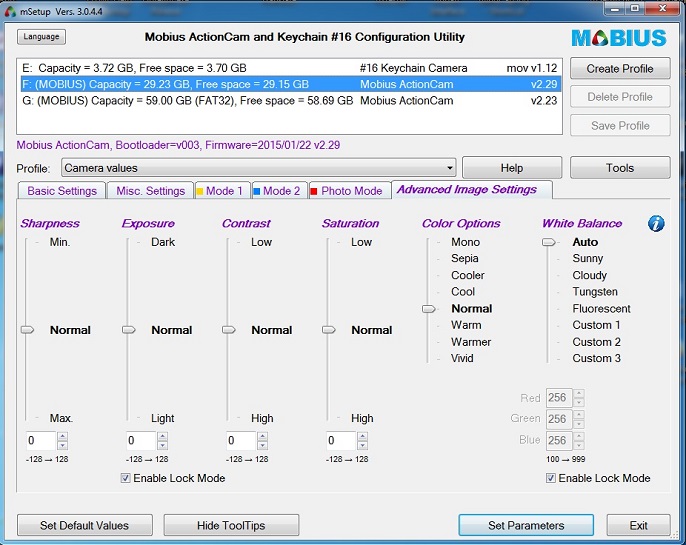Increase Contrast value with up arrow

point(262,436)
